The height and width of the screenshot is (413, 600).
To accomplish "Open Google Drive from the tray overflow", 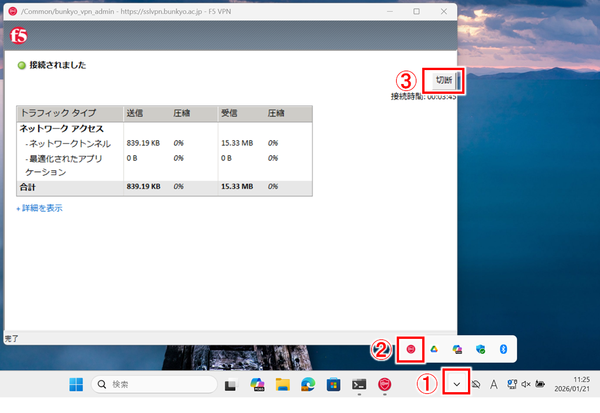I will pyautogui.click(x=435, y=348).
